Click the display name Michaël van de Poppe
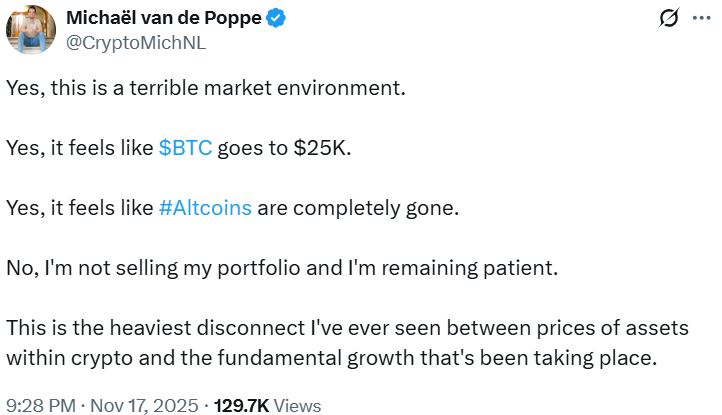Screen dimensions: 722x415 pyautogui.click(x=163, y=19)
